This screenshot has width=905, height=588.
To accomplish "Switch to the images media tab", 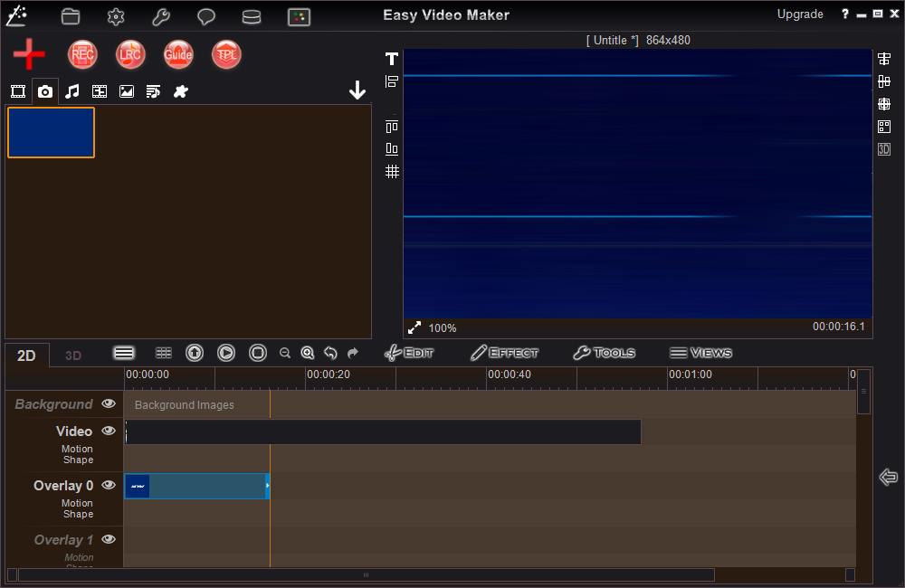I will pyautogui.click(x=127, y=91).
